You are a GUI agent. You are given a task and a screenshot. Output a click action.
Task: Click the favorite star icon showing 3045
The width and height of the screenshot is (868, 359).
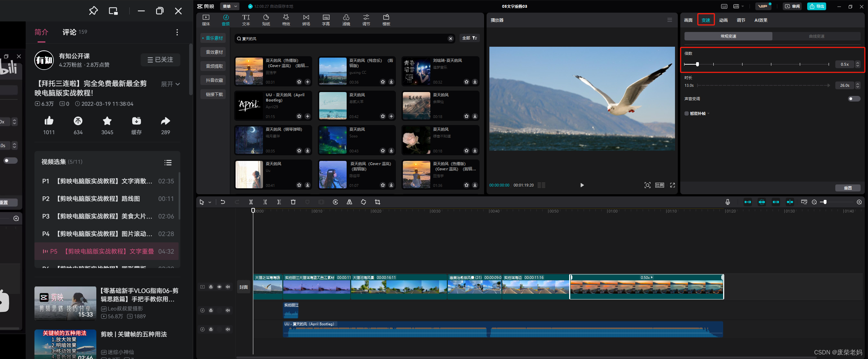pyautogui.click(x=107, y=121)
